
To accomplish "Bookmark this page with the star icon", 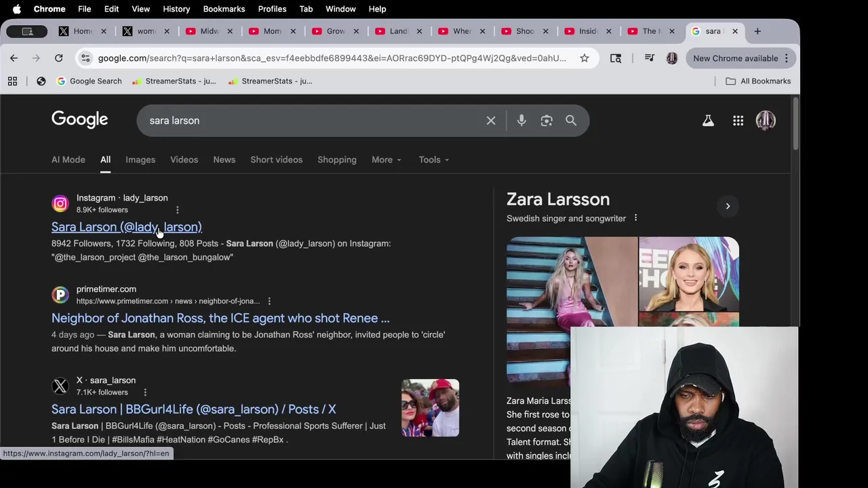I will pos(584,58).
